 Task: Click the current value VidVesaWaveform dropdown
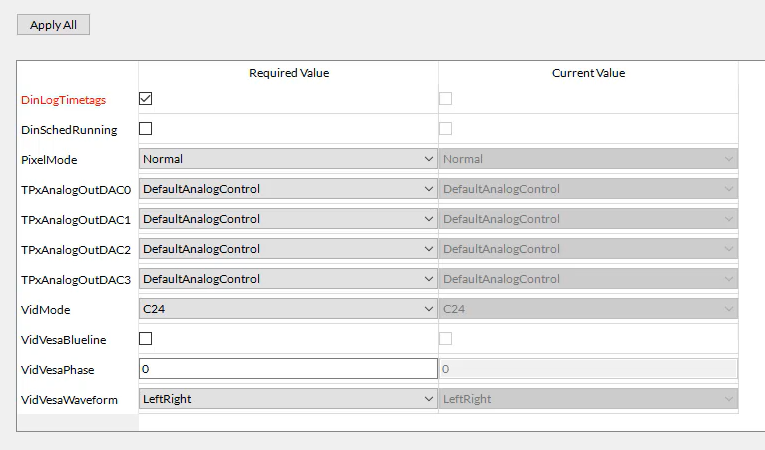588,399
